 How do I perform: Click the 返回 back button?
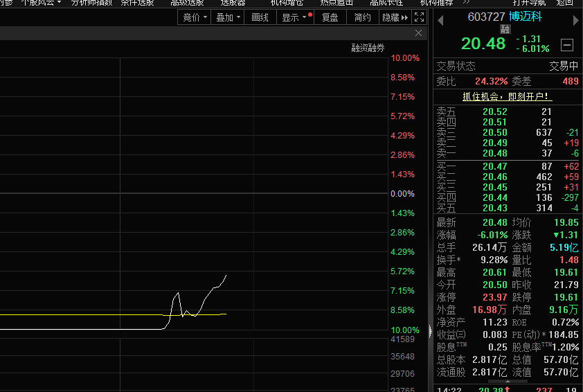tap(565, 3)
